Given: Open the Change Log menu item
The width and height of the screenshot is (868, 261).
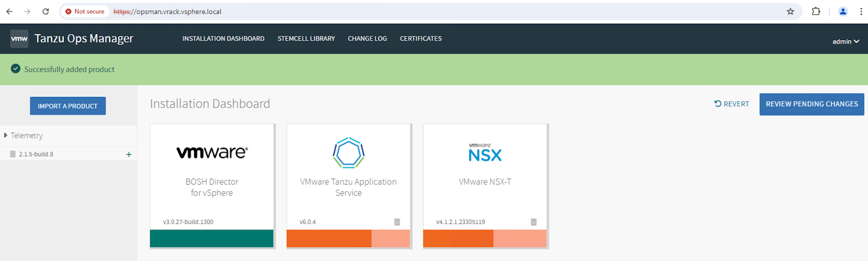Looking at the screenshot, I should point(367,38).
